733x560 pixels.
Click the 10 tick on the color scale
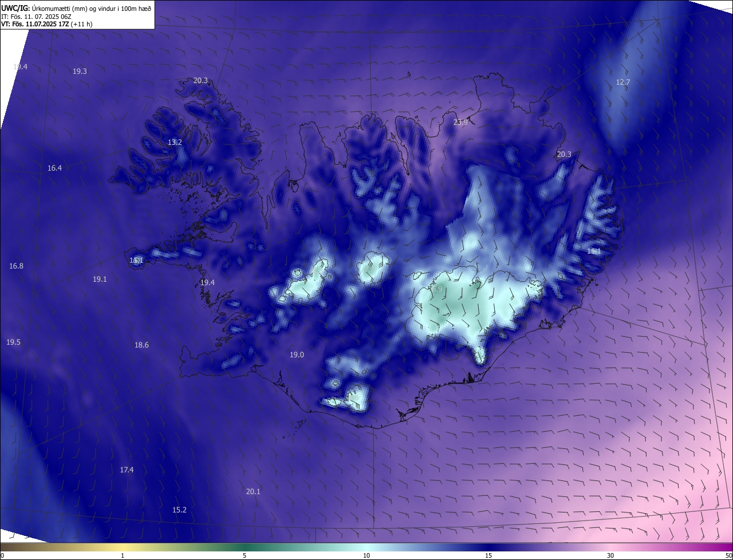[x=366, y=555]
